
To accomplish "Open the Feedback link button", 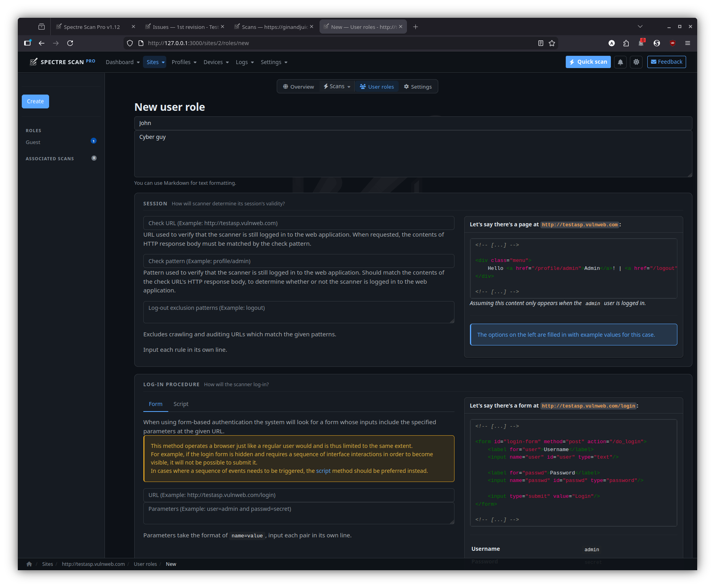I will click(667, 62).
